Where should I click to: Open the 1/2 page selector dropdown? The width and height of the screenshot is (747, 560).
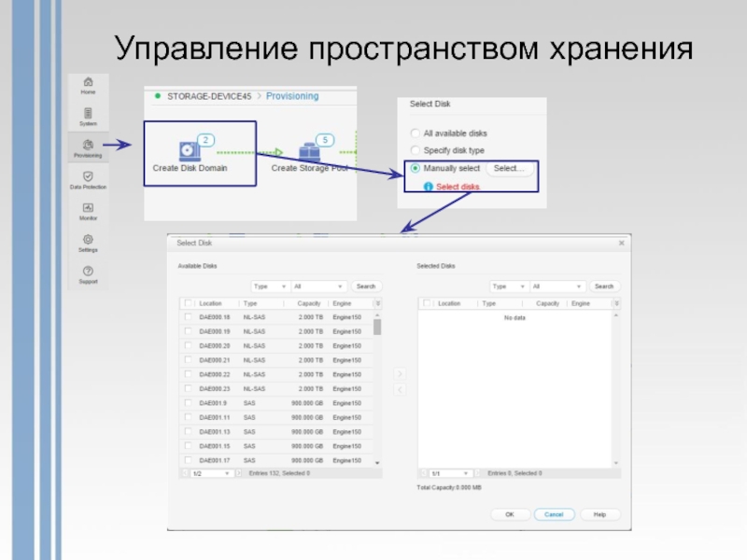[x=211, y=473]
